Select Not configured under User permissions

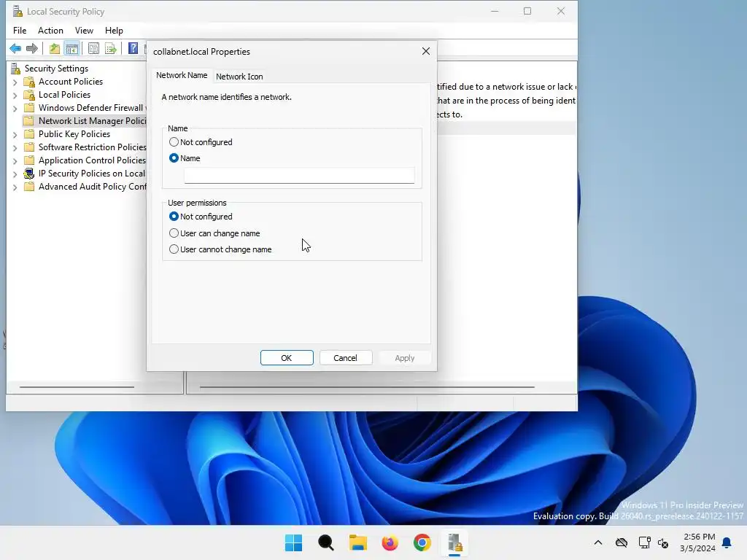pyautogui.click(x=174, y=216)
